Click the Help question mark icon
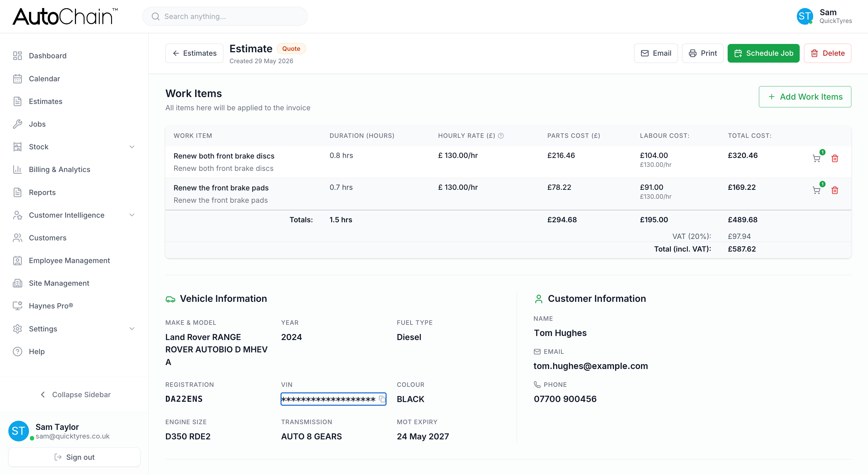 point(18,351)
